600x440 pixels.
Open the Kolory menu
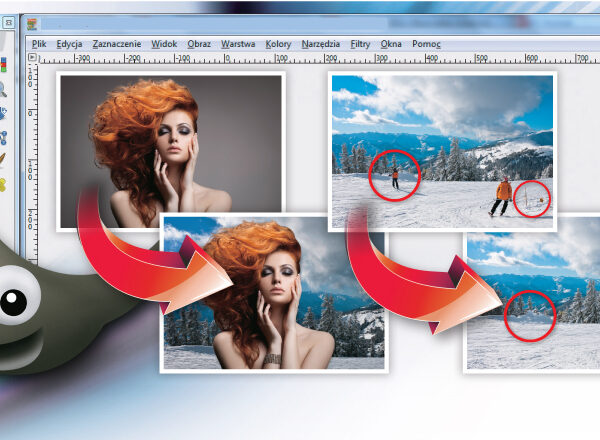278,44
